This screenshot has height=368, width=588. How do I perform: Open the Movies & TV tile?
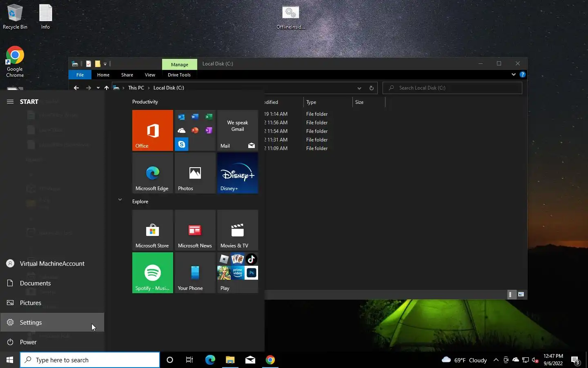point(237,230)
